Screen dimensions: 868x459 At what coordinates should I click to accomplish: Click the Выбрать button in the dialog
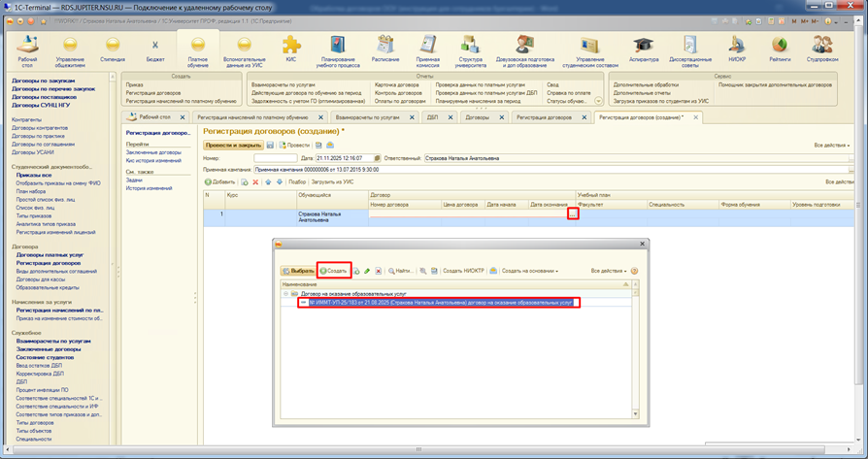click(x=297, y=271)
